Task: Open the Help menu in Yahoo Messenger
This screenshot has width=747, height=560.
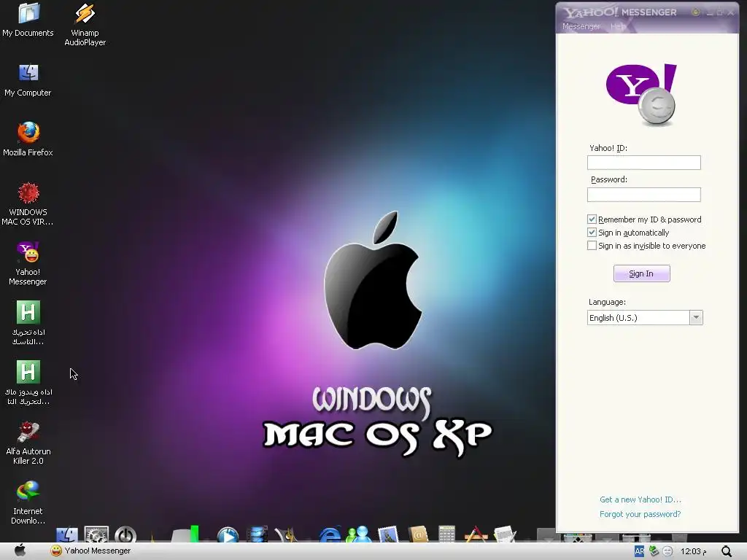Action: click(x=618, y=27)
